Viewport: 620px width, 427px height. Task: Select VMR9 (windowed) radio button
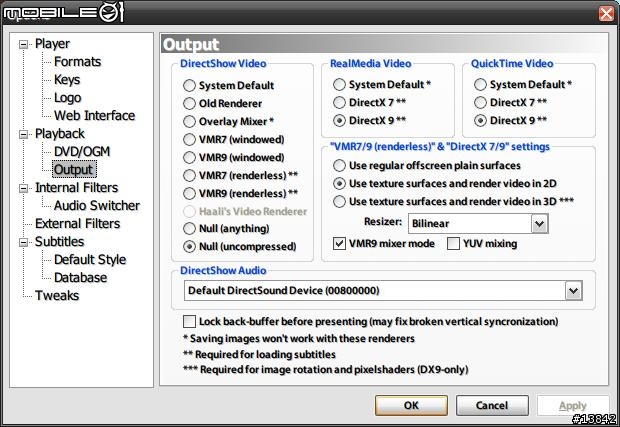coord(189,157)
